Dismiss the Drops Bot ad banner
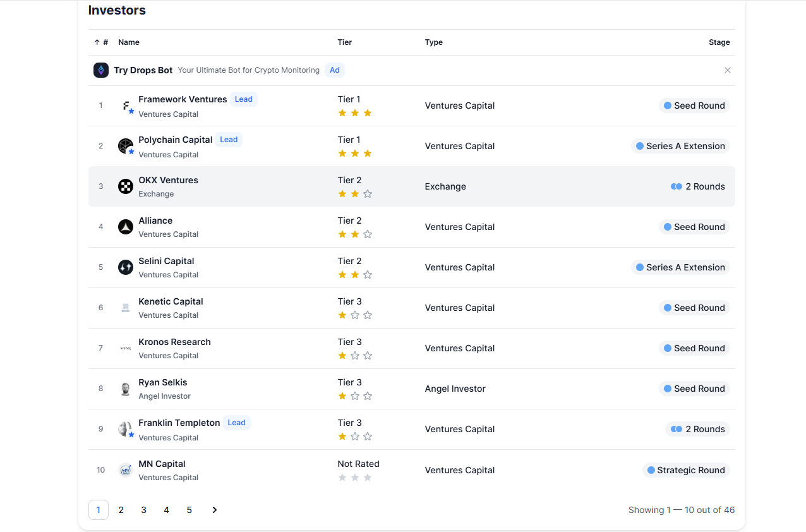Image resolution: width=806 pixels, height=532 pixels. tap(728, 70)
